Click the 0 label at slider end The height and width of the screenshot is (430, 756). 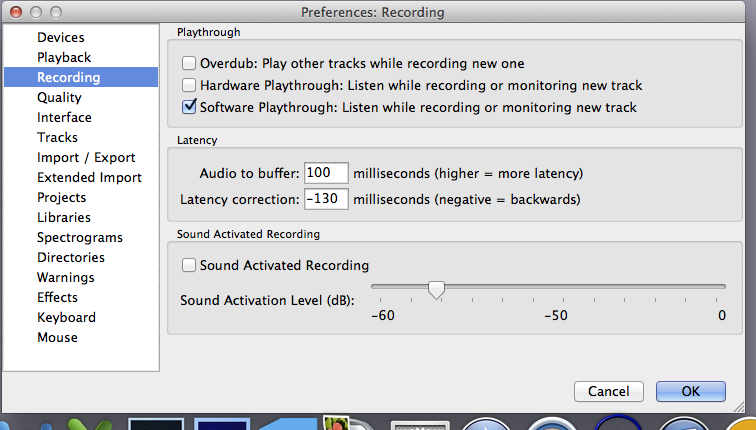click(x=721, y=315)
